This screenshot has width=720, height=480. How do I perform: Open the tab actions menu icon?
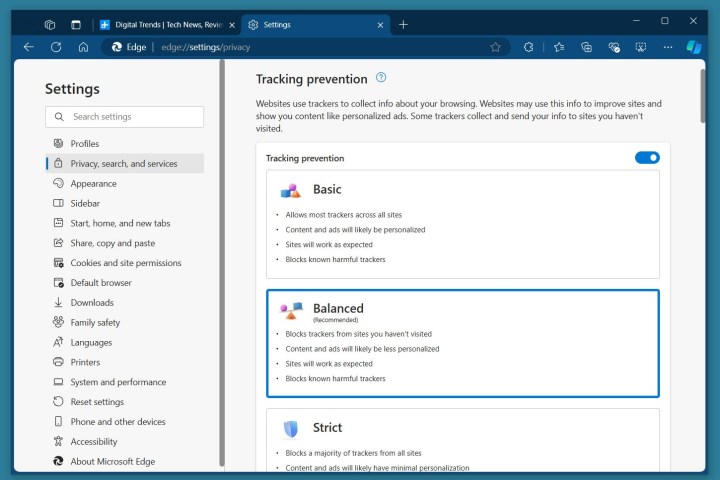(76, 24)
